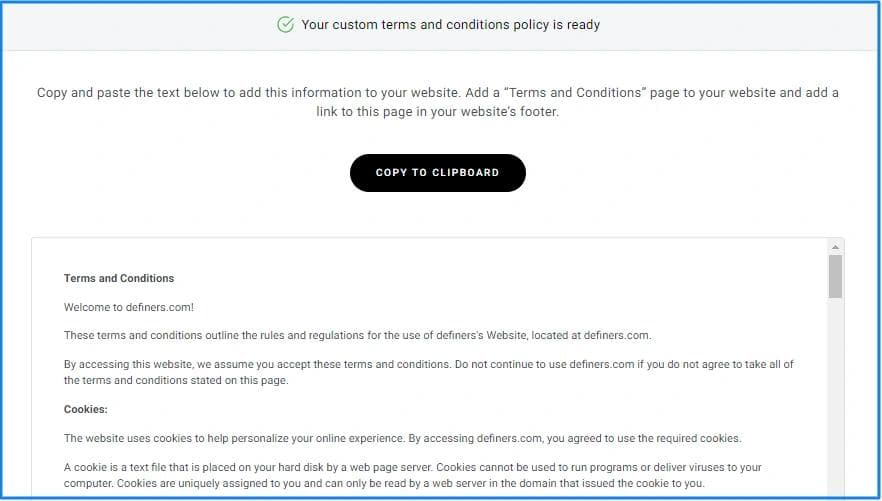Viewport: 882px width, 501px height.
Task: Click 'Cookies are uniquely assigned to you' line
Action: pos(200,484)
